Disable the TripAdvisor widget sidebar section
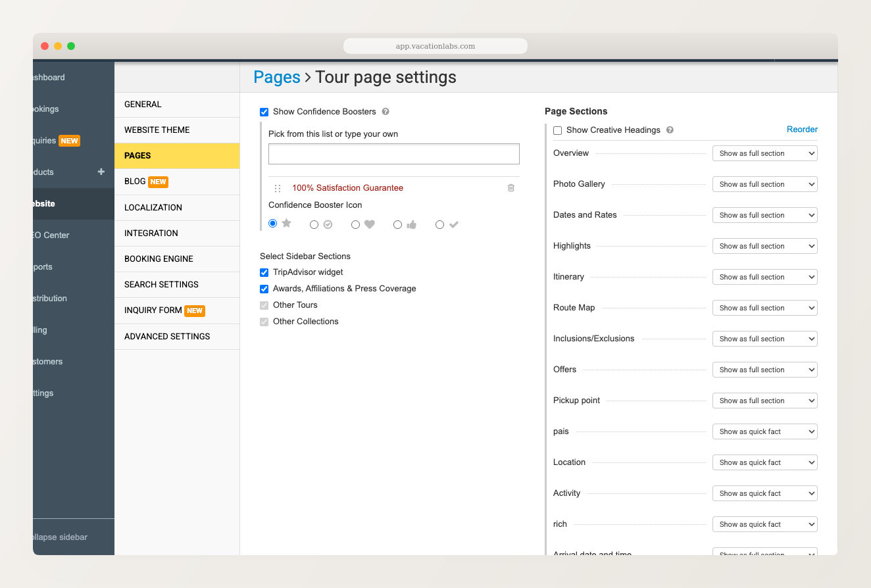 click(x=264, y=272)
